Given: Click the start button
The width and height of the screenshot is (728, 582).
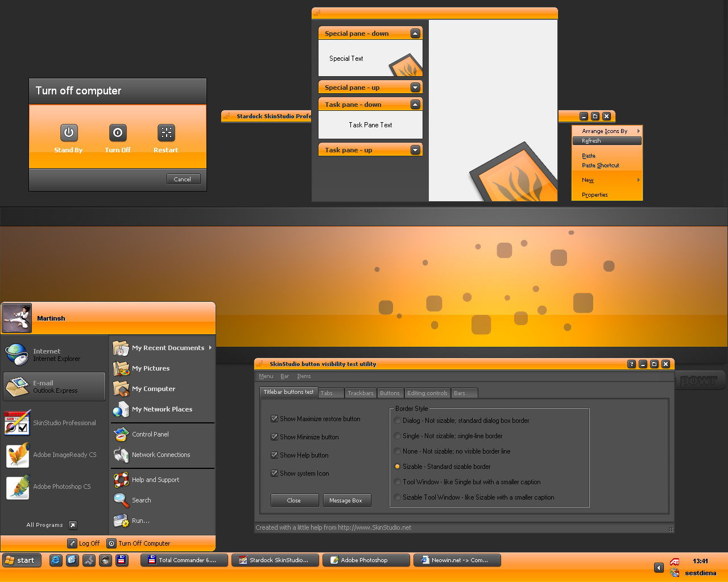Looking at the screenshot, I should [20, 560].
